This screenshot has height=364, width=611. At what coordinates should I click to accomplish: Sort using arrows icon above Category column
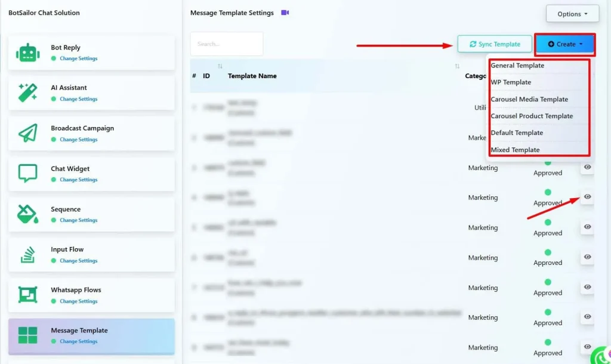pos(457,66)
